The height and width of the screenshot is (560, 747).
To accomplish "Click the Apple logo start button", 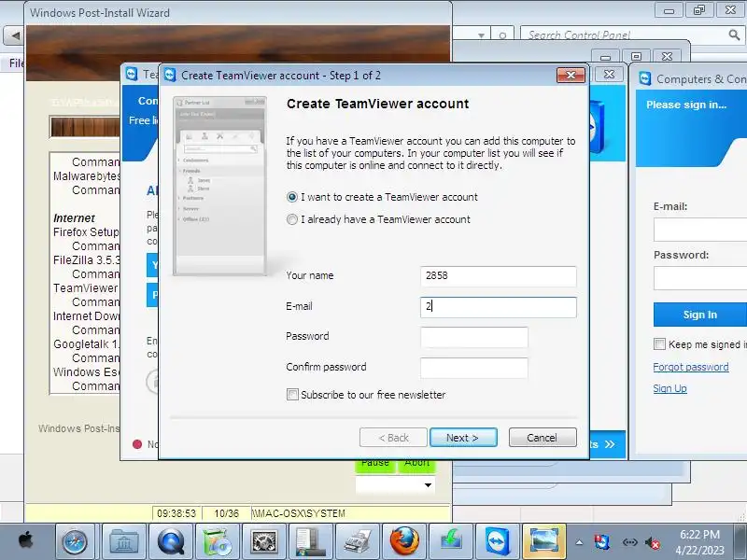I will 26,541.
